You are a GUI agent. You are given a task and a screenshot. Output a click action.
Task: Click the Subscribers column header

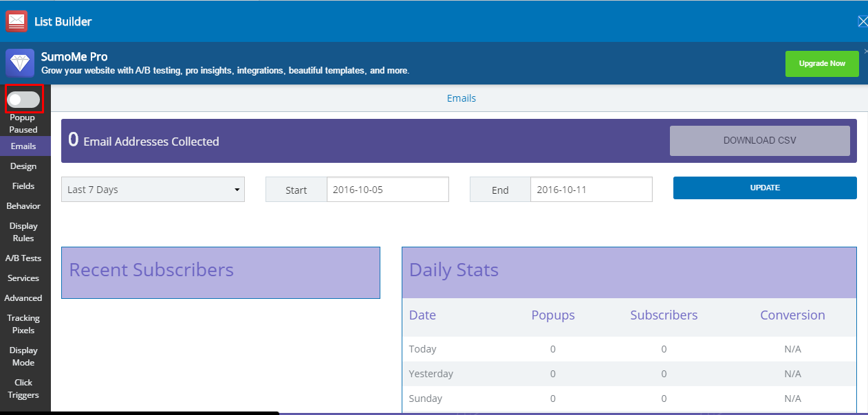click(x=664, y=315)
